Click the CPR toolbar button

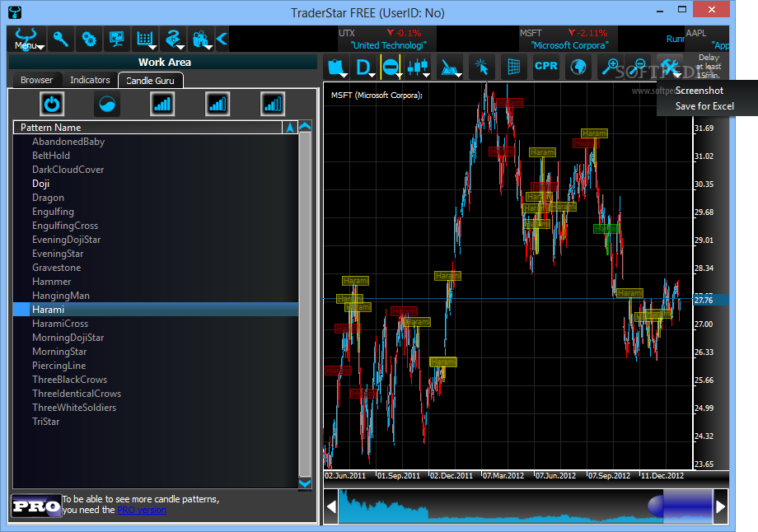(x=545, y=66)
